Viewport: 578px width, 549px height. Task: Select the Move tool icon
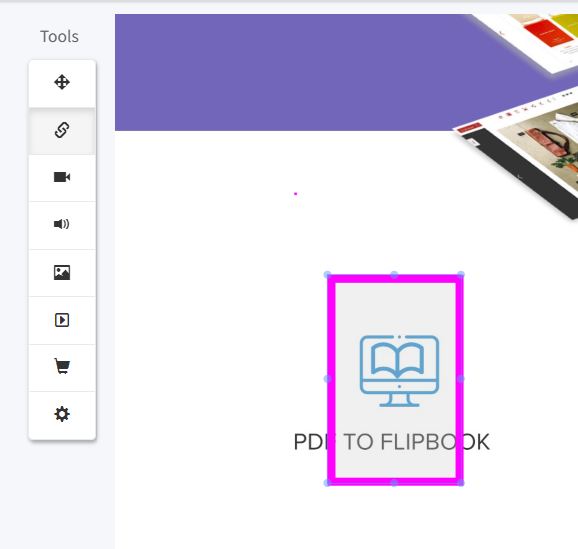click(62, 82)
